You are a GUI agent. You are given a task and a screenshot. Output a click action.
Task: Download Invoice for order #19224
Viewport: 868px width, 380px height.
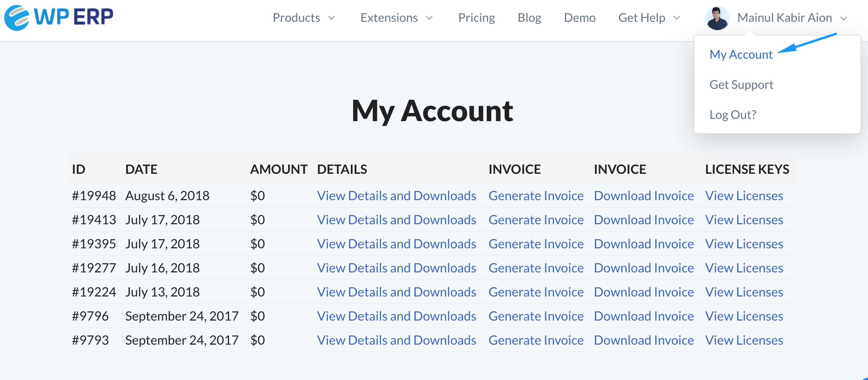coord(644,292)
